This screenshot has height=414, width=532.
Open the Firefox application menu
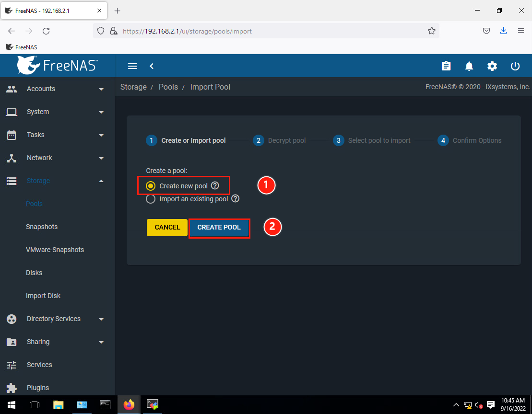tap(521, 31)
